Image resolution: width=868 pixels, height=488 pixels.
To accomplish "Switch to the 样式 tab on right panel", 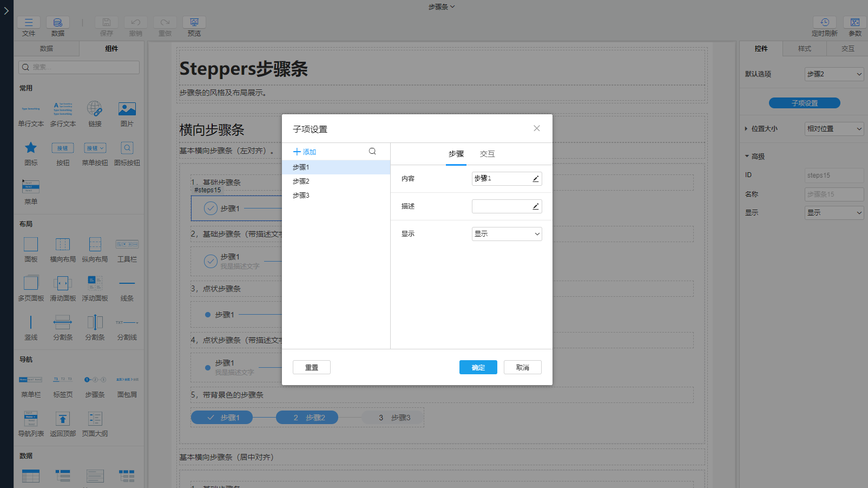I will [805, 49].
